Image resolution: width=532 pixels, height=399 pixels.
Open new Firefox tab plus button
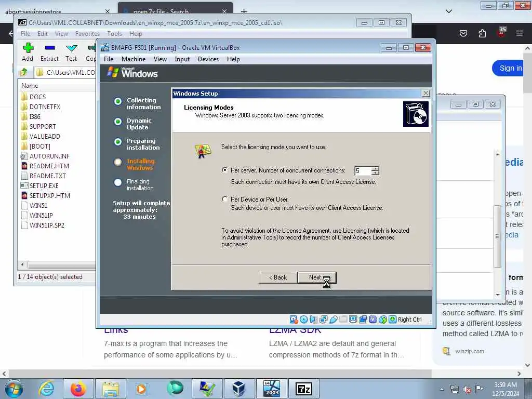pos(244,11)
